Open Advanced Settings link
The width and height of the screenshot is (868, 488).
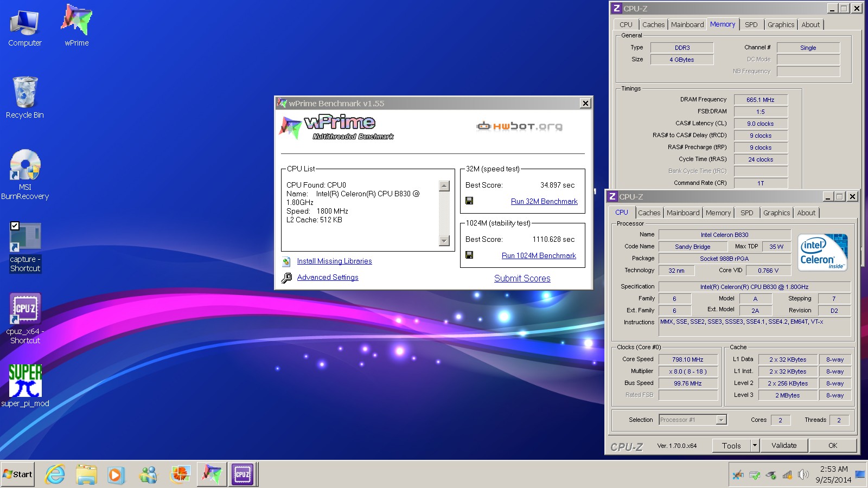click(x=328, y=277)
